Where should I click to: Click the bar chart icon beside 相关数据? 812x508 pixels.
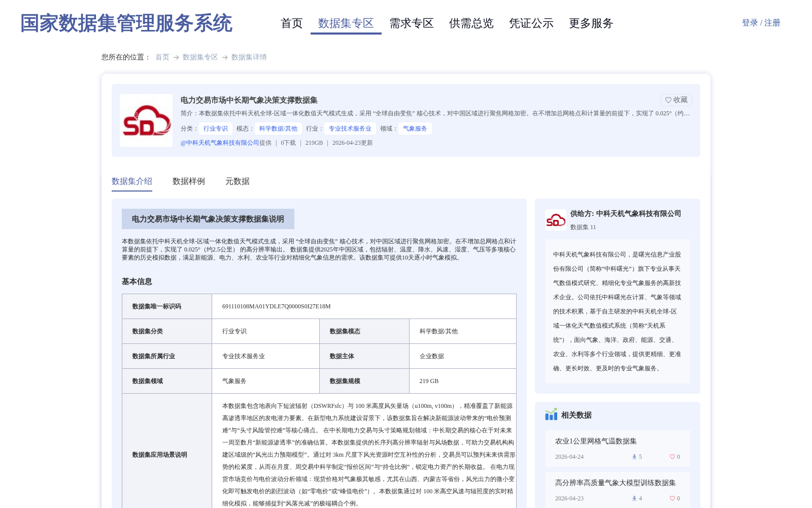551,415
